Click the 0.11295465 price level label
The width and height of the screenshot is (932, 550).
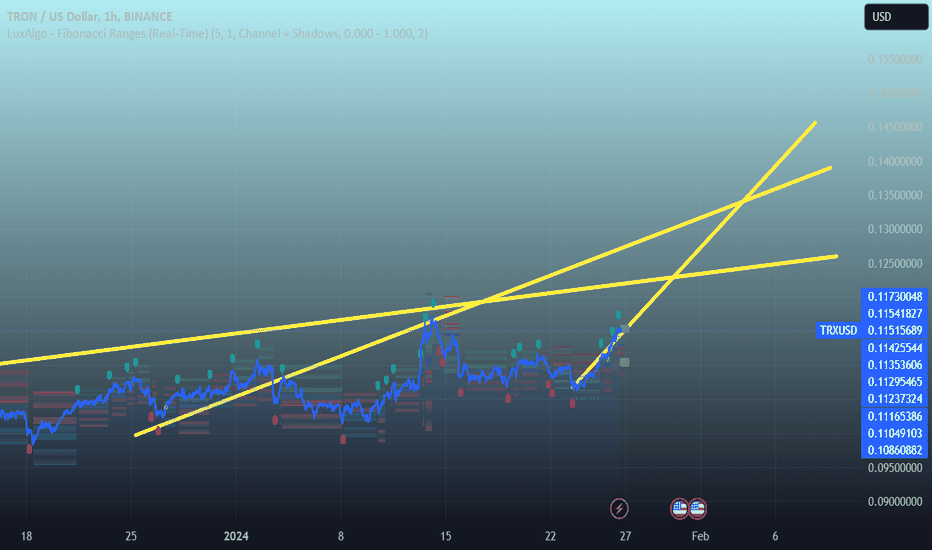click(x=895, y=382)
